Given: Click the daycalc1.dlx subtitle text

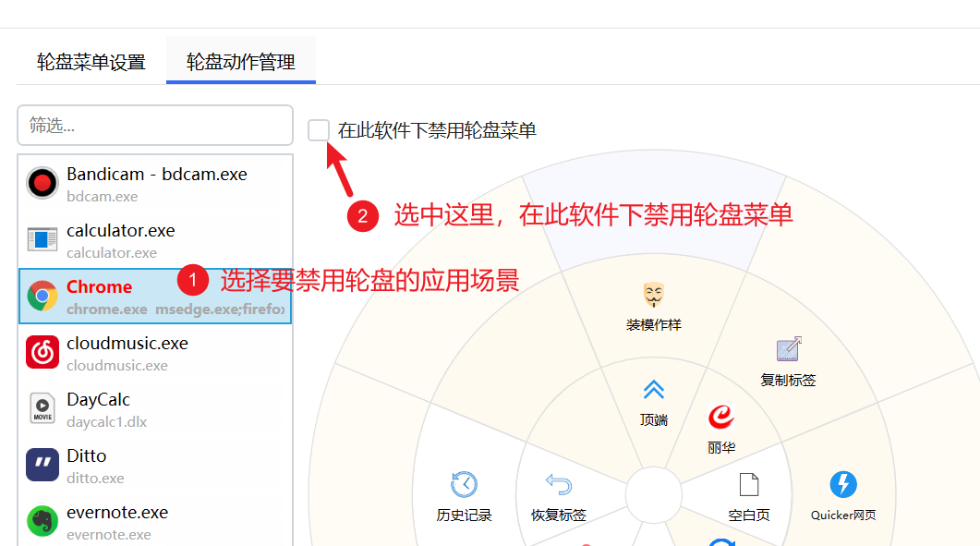Looking at the screenshot, I should pos(107,422).
